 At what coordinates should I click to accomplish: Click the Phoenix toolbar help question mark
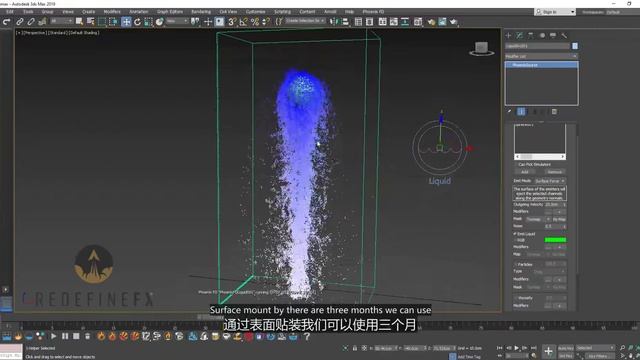pos(307,336)
